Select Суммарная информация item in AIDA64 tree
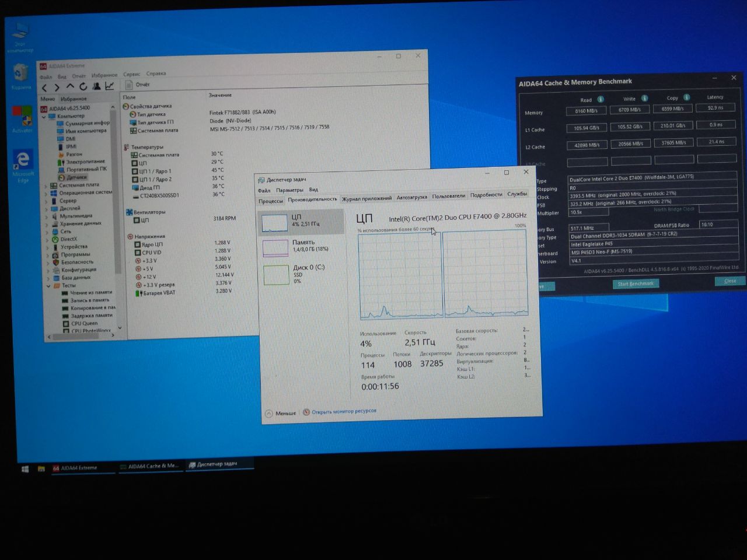This screenshot has width=747, height=560. click(x=83, y=124)
